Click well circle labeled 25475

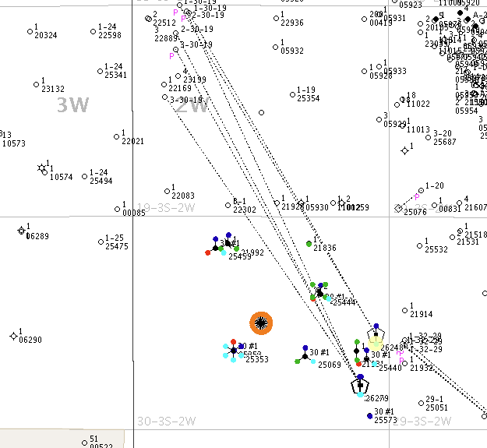[x=101, y=242]
